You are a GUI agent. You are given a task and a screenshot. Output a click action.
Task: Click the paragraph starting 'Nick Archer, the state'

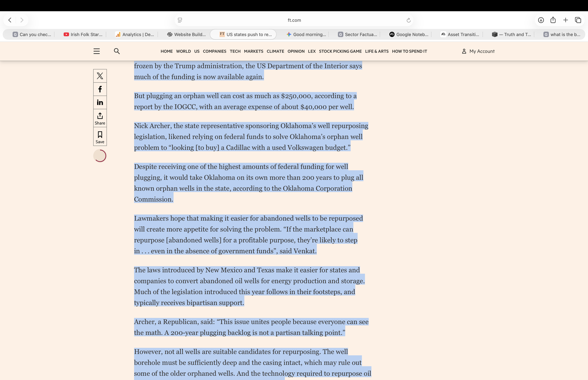click(251, 137)
